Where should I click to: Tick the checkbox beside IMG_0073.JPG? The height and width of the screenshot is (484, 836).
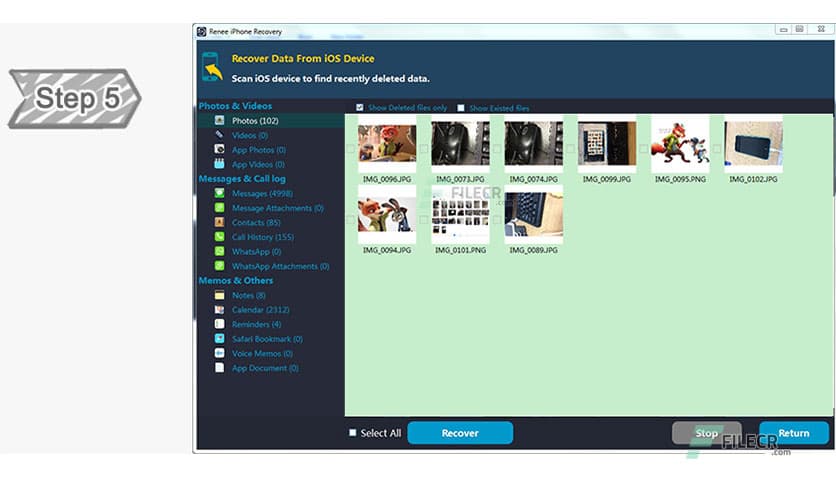(424, 149)
